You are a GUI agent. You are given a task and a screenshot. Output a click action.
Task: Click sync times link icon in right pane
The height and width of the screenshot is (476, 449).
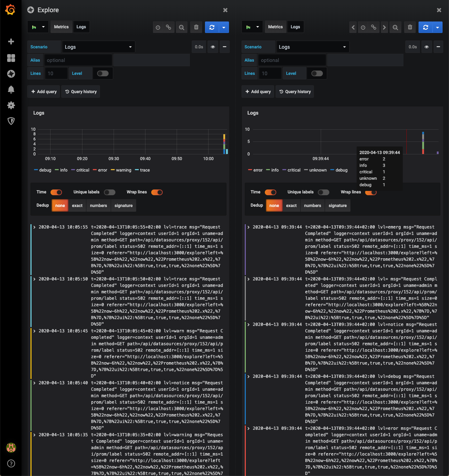373,27
